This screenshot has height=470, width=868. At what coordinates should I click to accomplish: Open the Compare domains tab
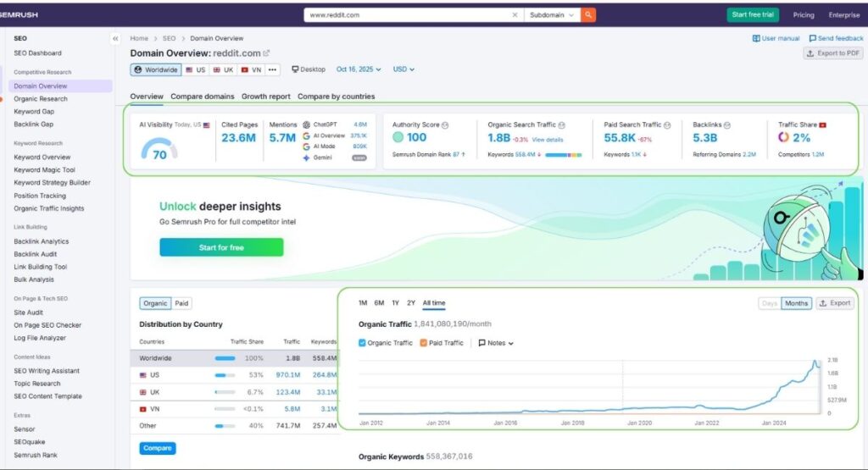point(202,97)
